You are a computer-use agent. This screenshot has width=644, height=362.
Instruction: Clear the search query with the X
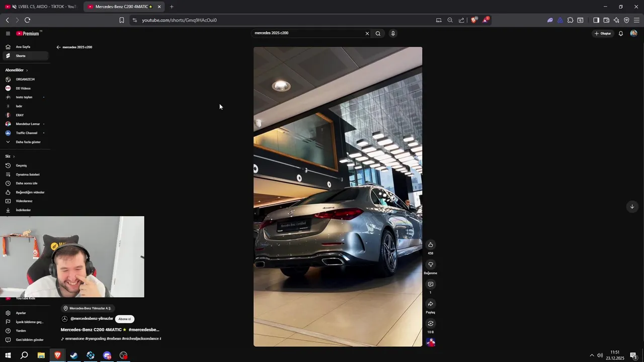367,34
